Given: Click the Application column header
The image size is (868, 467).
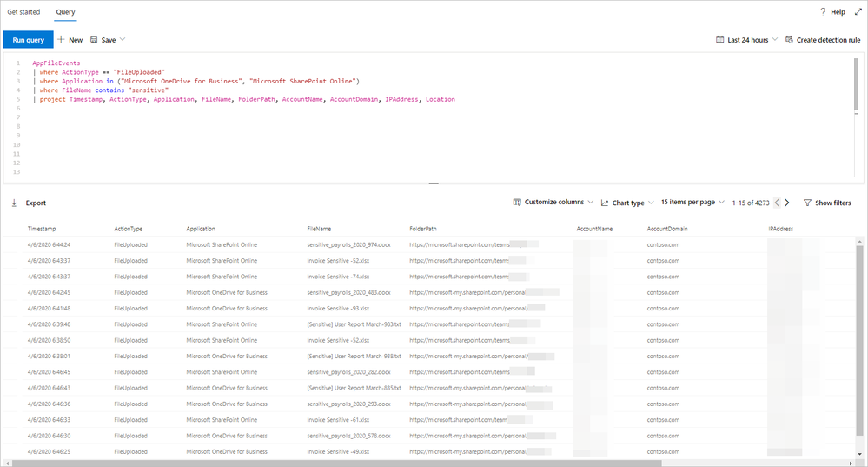Looking at the screenshot, I should click(201, 229).
